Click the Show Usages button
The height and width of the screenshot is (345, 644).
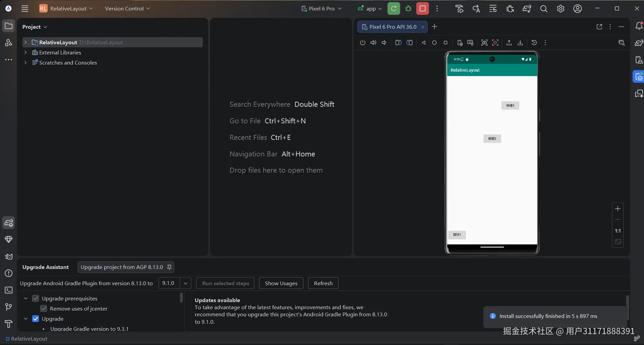pos(281,283)
